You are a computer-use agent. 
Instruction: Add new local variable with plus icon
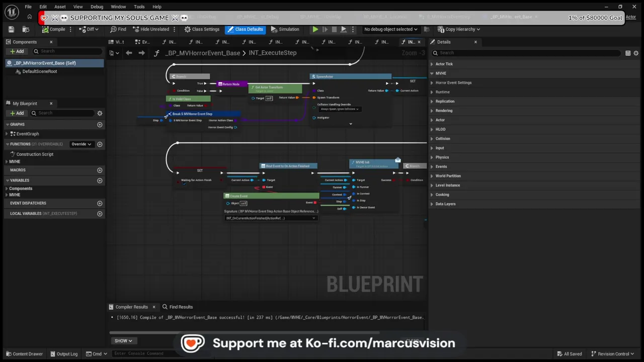click(x=100, y=214)
